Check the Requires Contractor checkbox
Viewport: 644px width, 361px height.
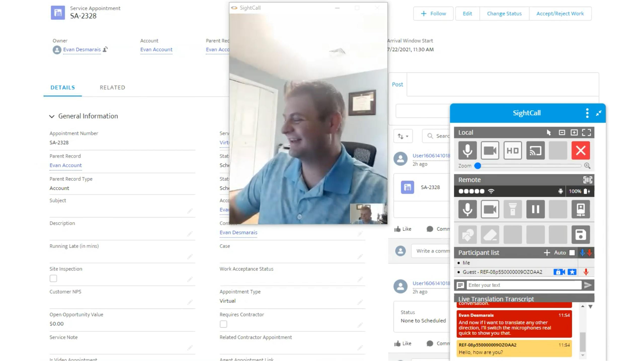pos(223,324)
